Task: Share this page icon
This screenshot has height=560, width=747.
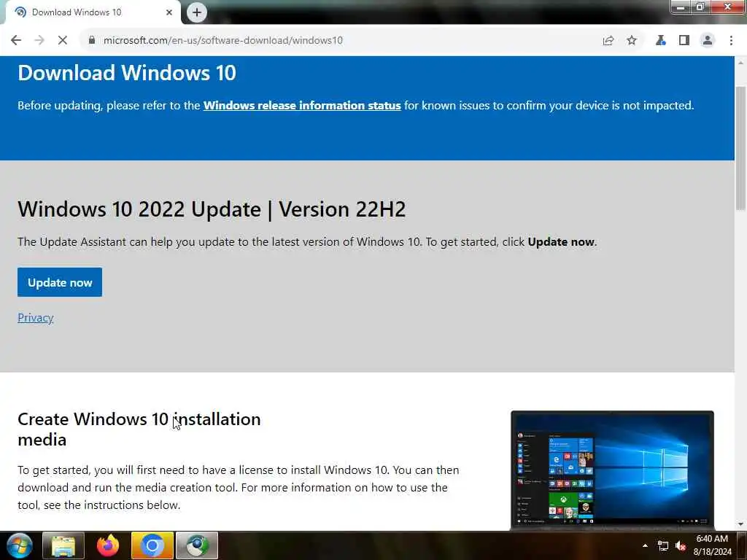Action: pyautogui.click(x=608, y=41)
